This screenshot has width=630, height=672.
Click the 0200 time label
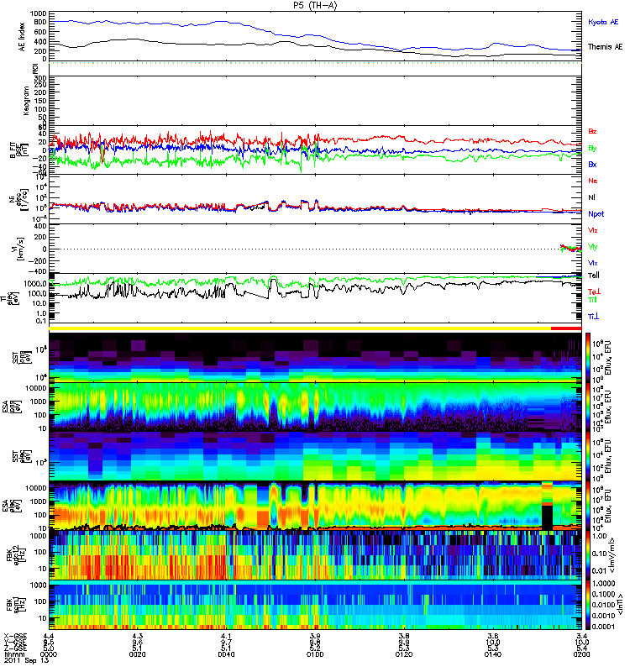(581, 654)
